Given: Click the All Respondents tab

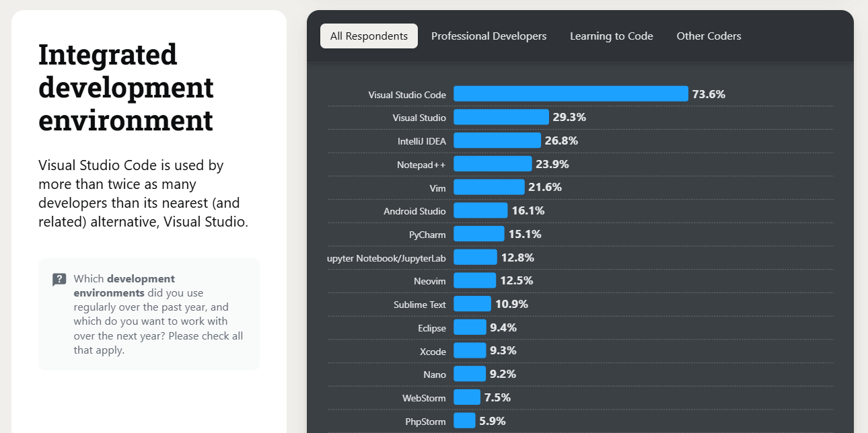Looking at the screenshot, I should (x=369, y=36).
